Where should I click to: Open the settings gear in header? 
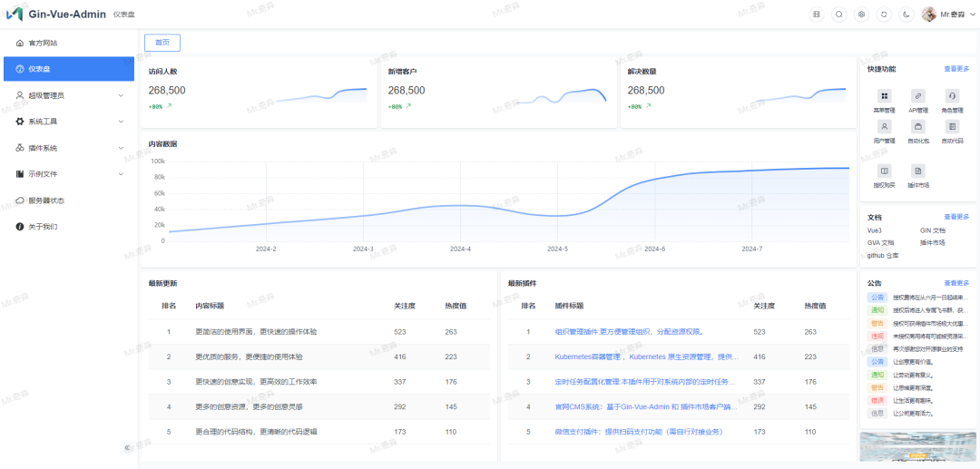[861, 15]
